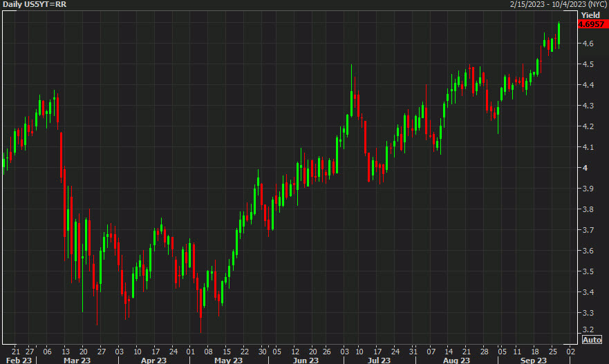Click the 4.3 yield axis label
Viewport: 609px width, 364px height.
(588, 106)
